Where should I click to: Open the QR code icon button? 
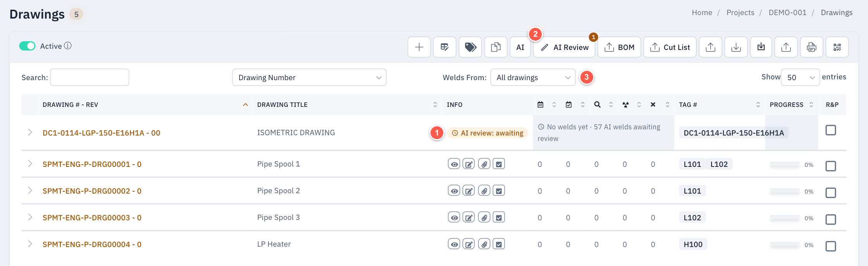pos(837,47)
